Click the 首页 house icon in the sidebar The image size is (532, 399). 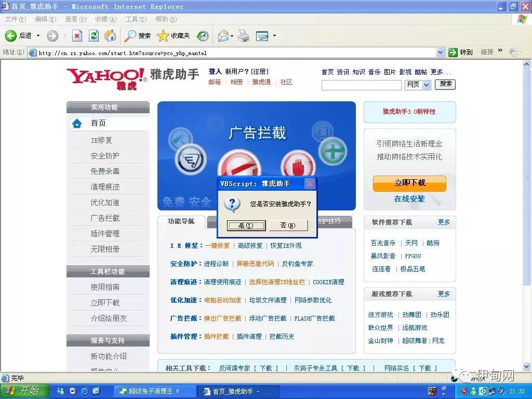tap(78, 124)
